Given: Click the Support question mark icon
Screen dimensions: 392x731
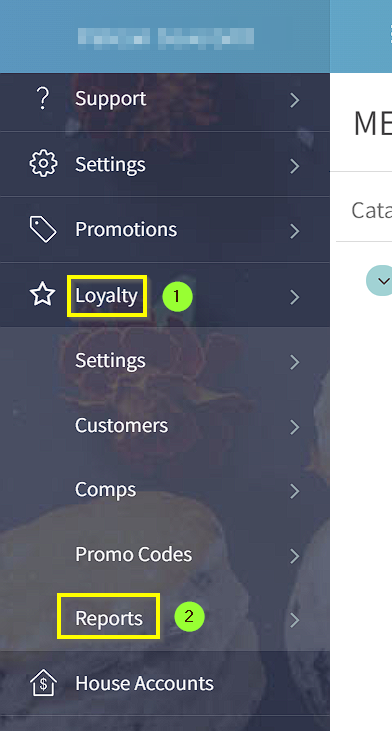Looking at the screenshot, I should (42, 99).
